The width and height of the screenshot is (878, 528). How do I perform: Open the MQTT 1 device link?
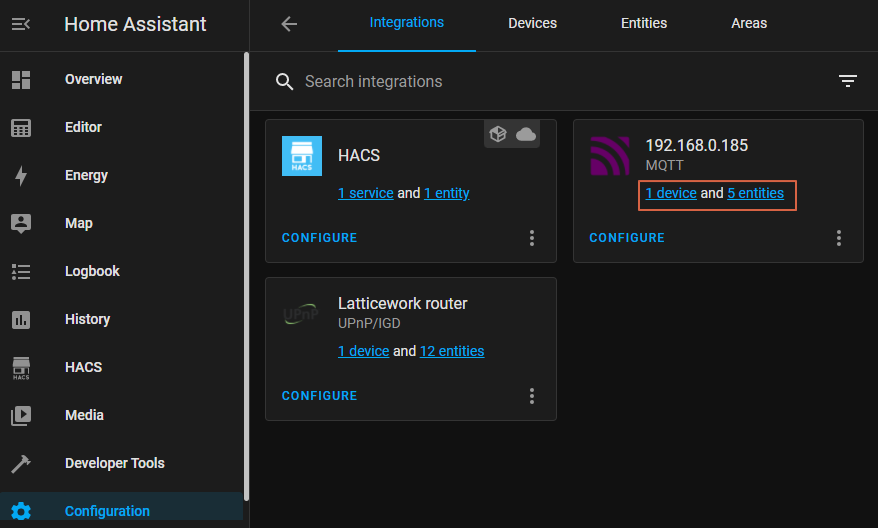pos(671,193)
